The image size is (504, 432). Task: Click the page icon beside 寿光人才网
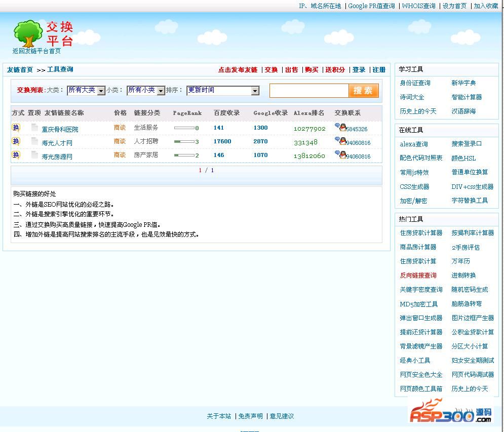point(34,141)
